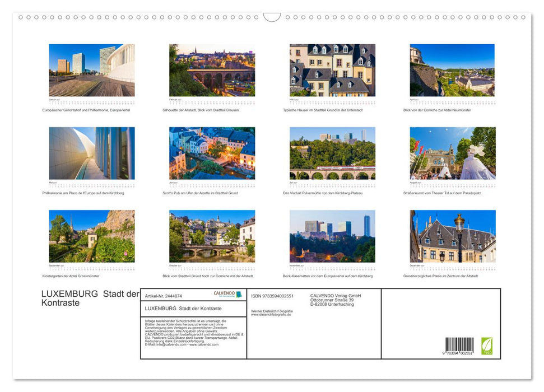Click the April photo of Abtei Neumünster view
Screen dimensions: 544x392
(453, 70)
